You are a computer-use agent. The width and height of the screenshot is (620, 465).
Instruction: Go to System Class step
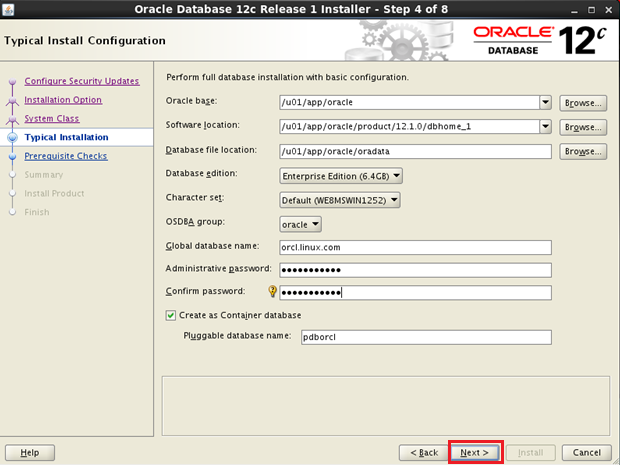point(52,118)
